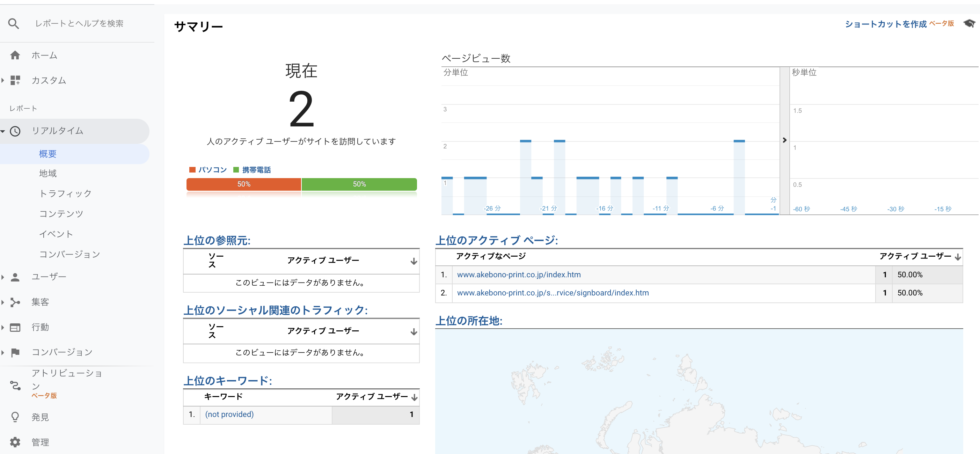Open the signboard/index.htm page link
This screenshot has height=454, width=980.
coord(553,293)
